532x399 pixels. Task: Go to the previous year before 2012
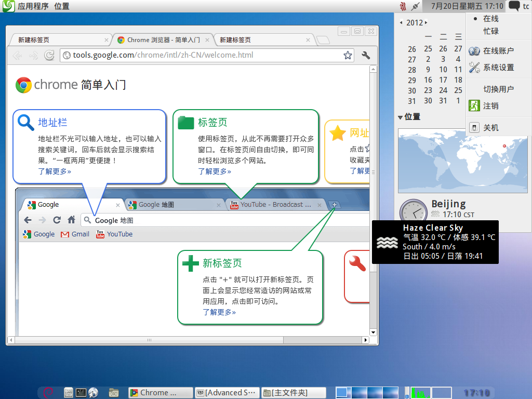tap(401, 23)
